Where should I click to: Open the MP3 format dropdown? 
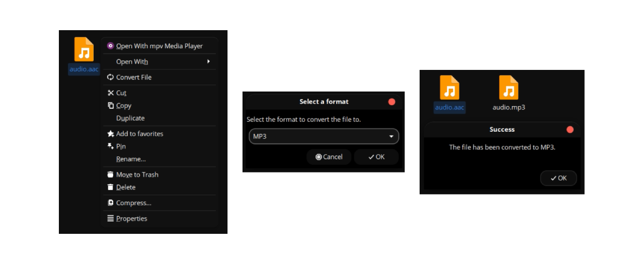pyautogui.click(x=324, y=136)
